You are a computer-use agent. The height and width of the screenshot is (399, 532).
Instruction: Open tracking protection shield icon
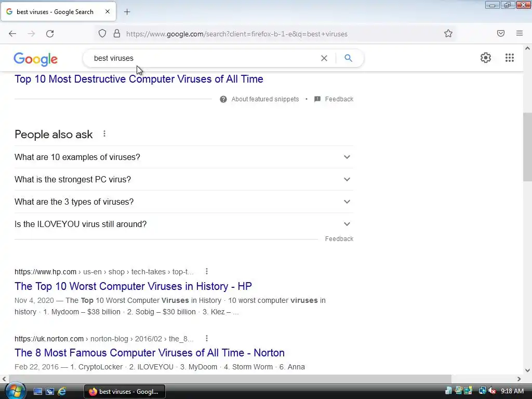pyautogui.click(x=102, y=34)
